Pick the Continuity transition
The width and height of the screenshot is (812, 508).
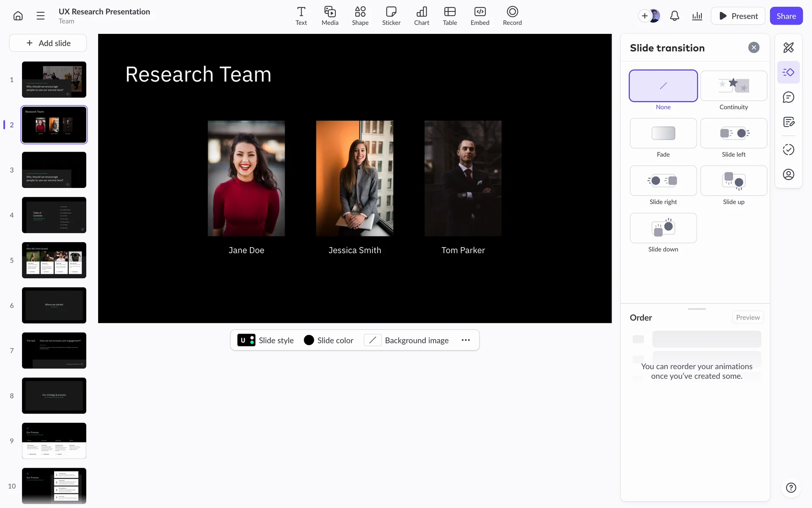pos(733,86)
